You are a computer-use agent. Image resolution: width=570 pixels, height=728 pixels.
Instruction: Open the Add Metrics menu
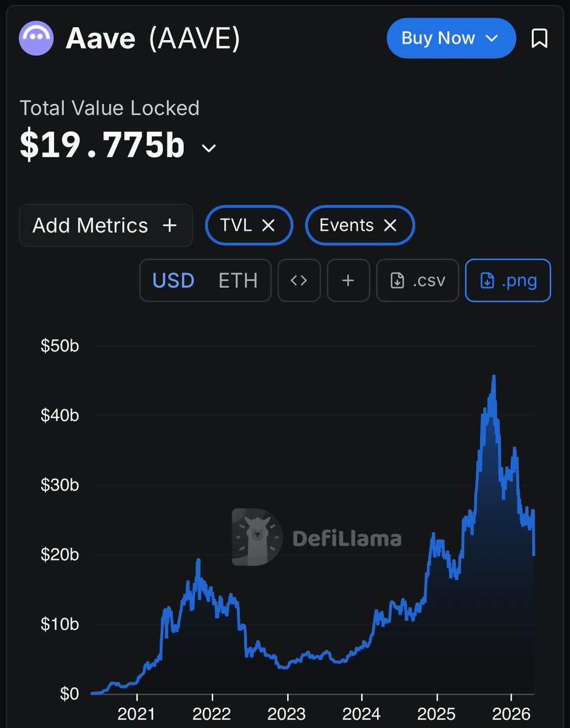[106, 226]
